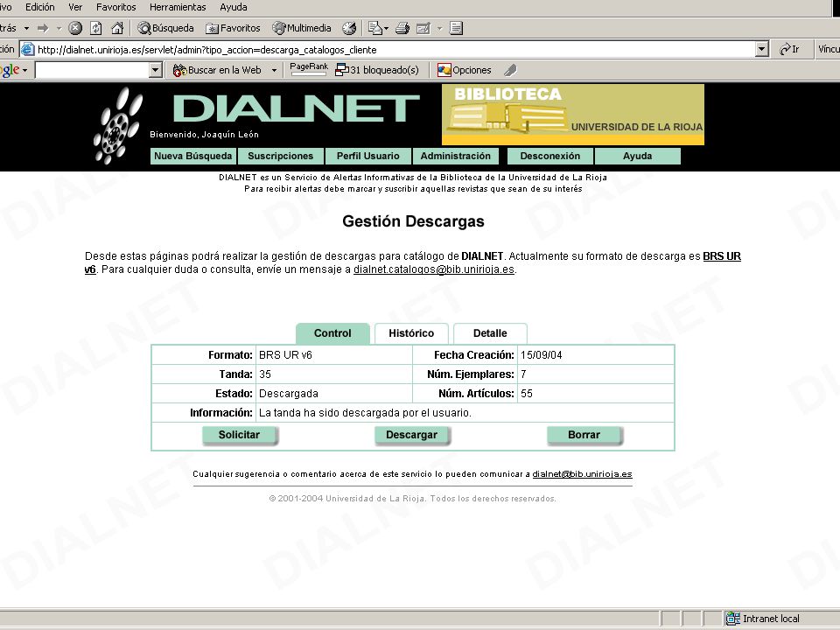Open the Google search box dropdown arrow
The width and height of the screenshot is (840, 630).
156,70
